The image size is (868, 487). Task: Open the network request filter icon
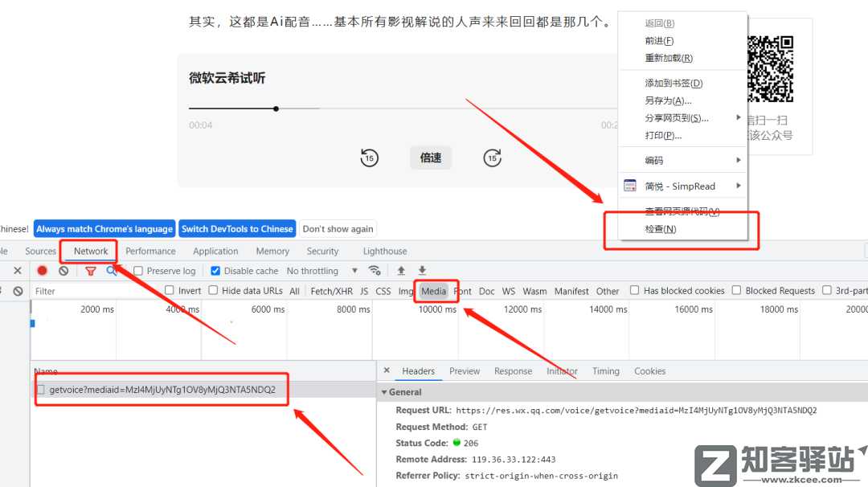coord(91,271)
